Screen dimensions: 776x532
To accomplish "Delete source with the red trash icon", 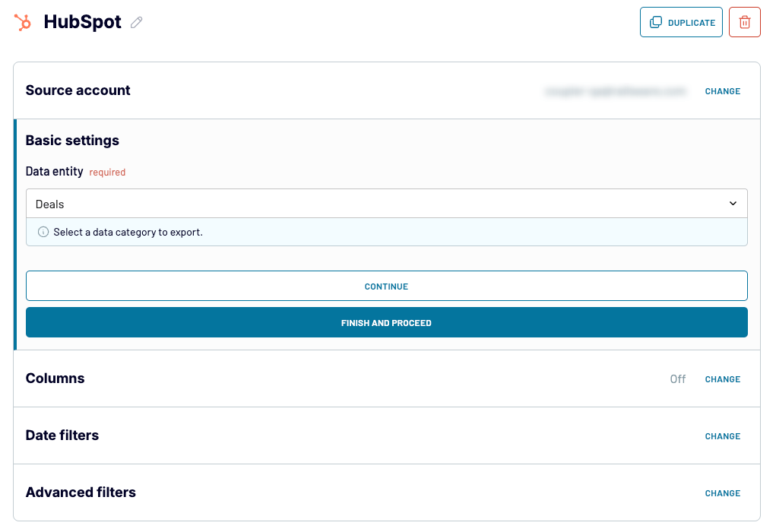I will coord(744,22).
